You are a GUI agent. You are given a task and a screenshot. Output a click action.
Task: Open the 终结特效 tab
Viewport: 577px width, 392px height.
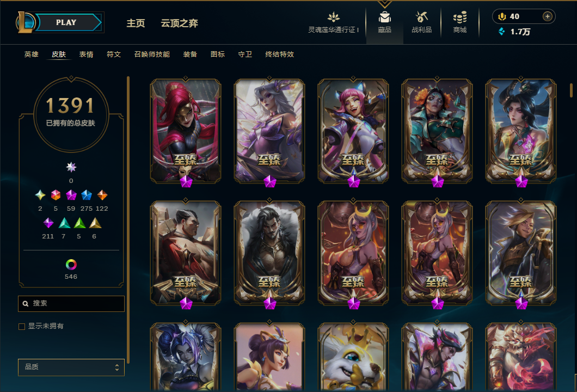(x=279, y=54)
